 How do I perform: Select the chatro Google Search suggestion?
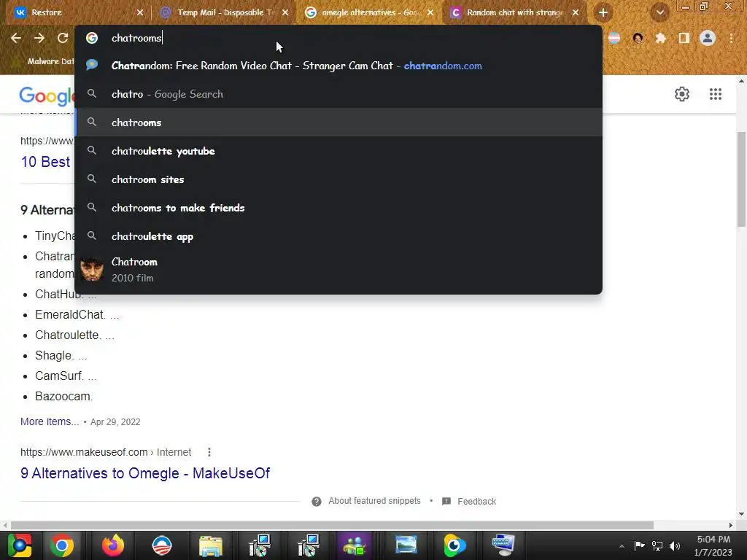338,94
